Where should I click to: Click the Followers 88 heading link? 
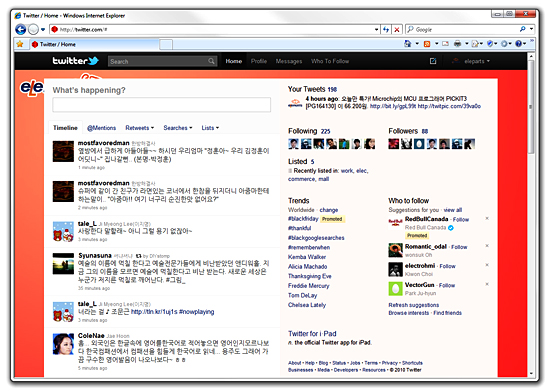coord(408,131)
